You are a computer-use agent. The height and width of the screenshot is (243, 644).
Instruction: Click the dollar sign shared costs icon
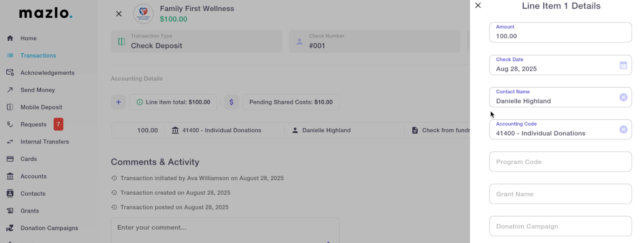[231, 102]
